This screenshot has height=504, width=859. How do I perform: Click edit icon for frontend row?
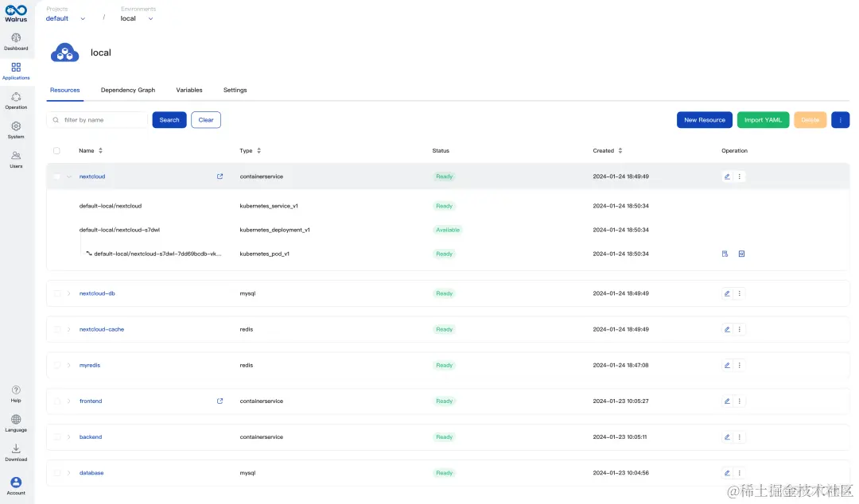[727, 401]
